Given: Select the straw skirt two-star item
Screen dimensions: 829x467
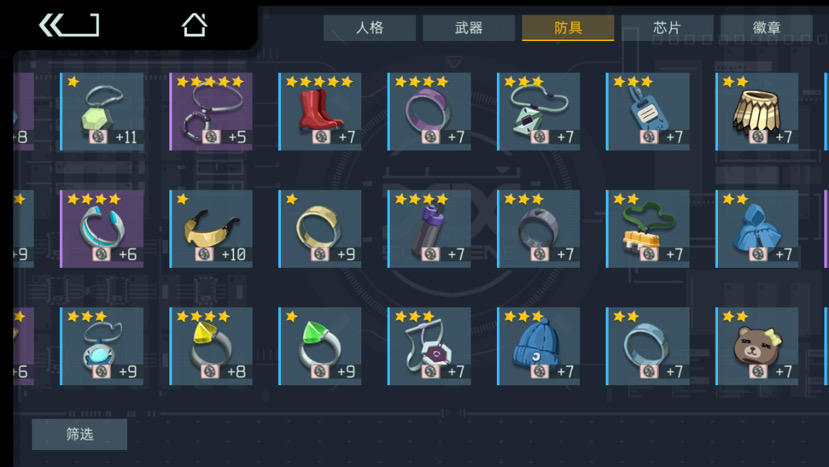Looking at the screenshot, I should tap(757, 112).
